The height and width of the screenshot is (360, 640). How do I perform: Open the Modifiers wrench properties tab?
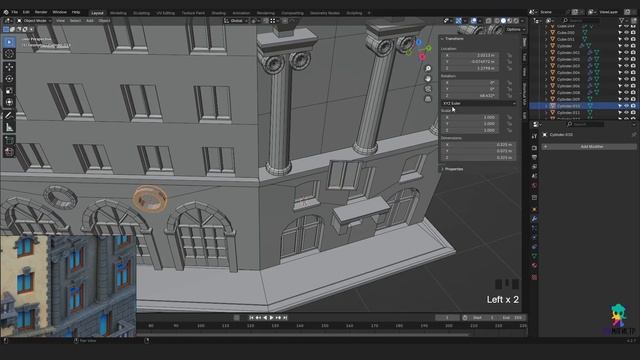click(x=534, y=219)
